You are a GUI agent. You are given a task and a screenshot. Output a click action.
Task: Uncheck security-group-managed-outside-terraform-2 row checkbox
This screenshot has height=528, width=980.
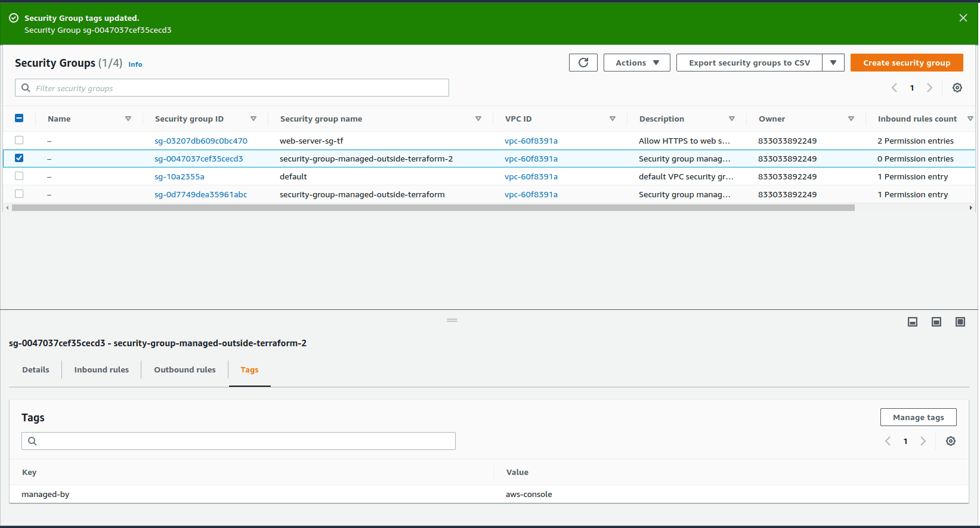(19, 158)
